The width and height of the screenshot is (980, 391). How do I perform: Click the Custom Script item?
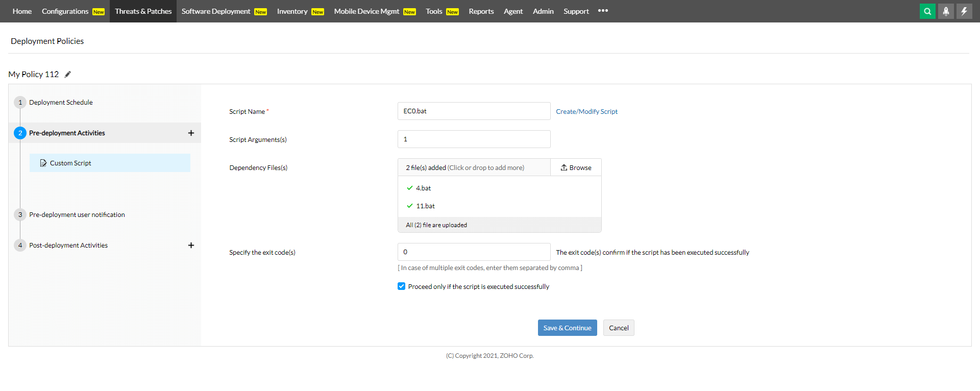[x=70, y=163]
